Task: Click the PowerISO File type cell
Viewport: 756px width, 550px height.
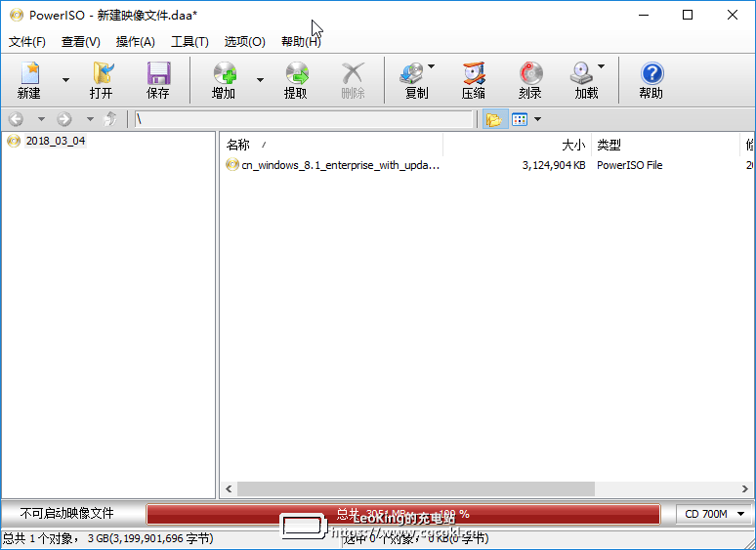Action: [630, 165]
